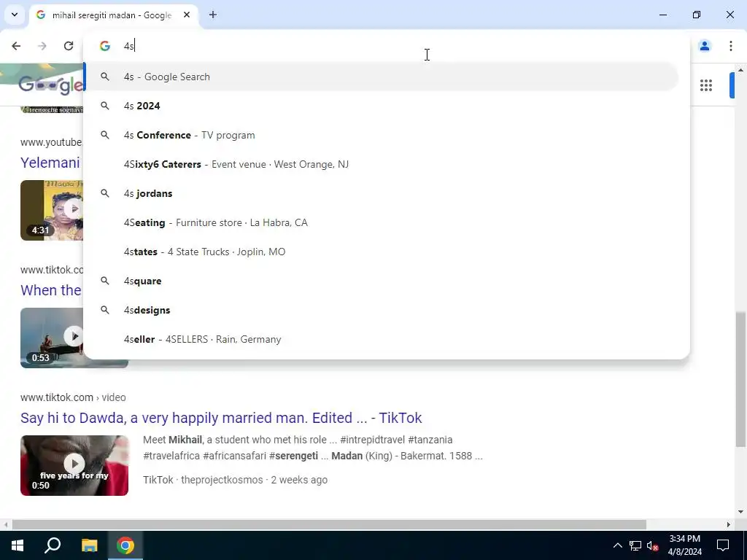Image resolution: width=747 pixels, height=560 pixels.
Task: Reload the current page
Action: point(69,46)
